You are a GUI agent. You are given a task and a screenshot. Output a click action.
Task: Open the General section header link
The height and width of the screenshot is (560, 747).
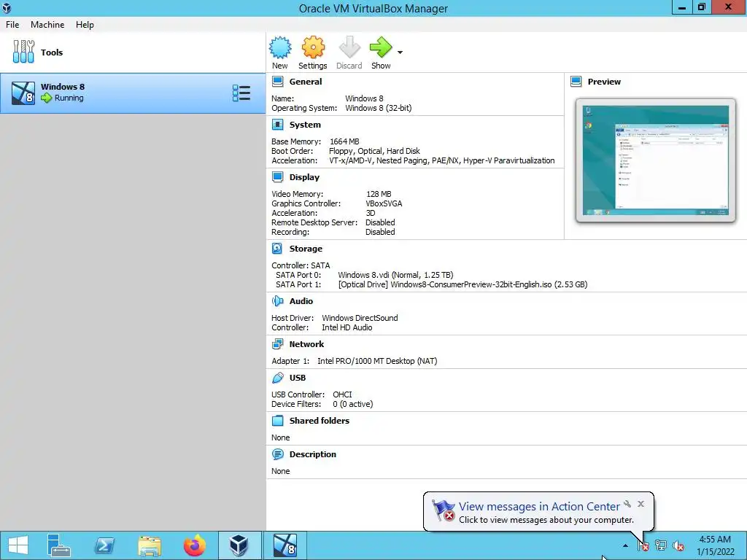pyautogui.click(x=306, y=82)
